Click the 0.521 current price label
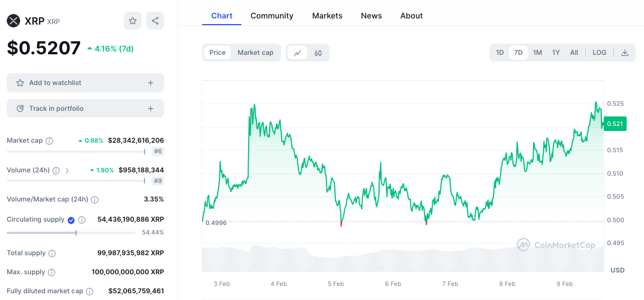Screen dimensions: 644x300 point(615,124)
